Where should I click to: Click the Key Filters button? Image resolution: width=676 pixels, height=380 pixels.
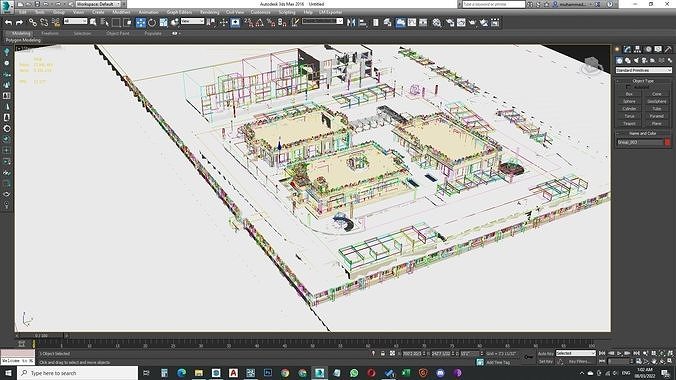tap(579, 361)
